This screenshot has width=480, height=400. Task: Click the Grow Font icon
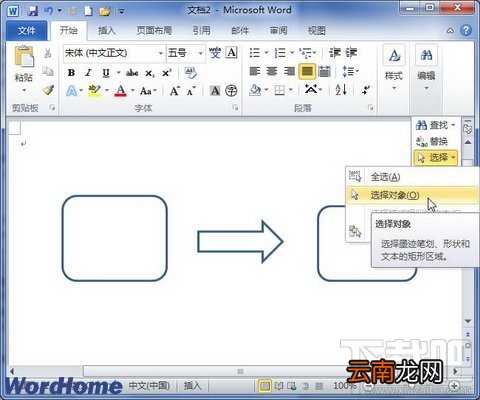pyautogui.click(x=175, y=91)
